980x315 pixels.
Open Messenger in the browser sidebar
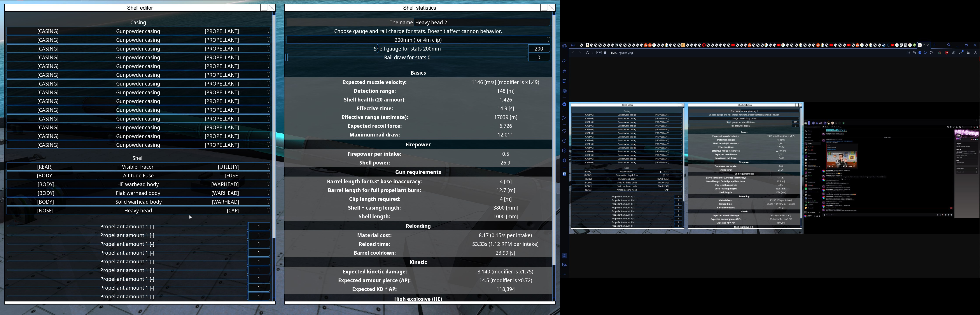(x=564, y=104)
